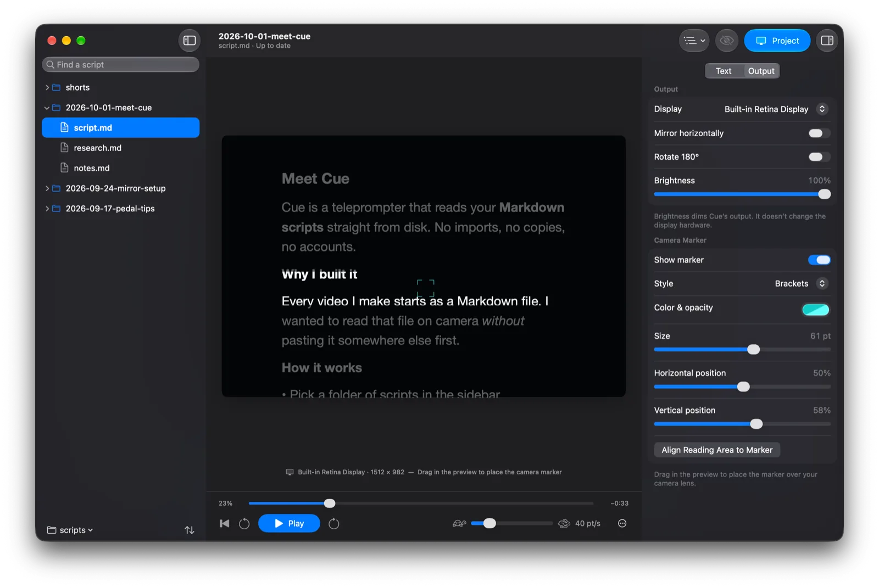
Task: Click the notes.md document icon
Action: [64, 168]
